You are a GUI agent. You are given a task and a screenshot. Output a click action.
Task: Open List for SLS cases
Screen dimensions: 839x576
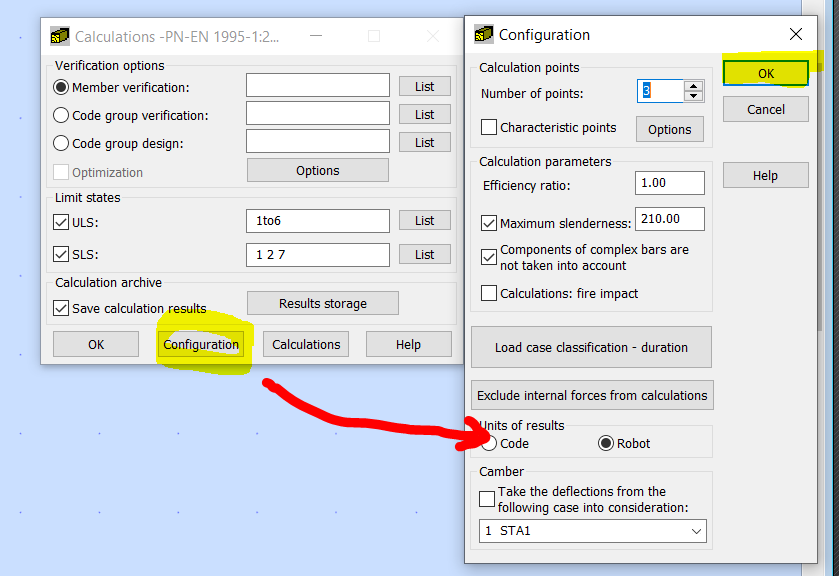pos(425,254)
